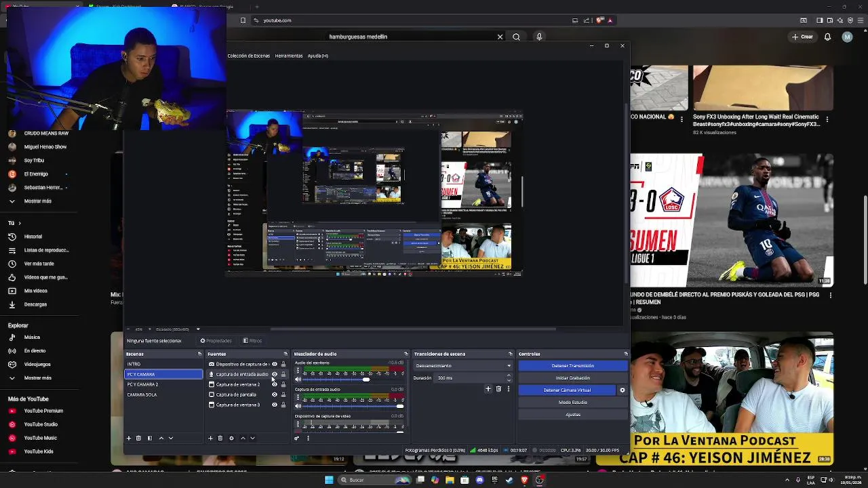The height and width of the screenshot is (488, 868).
Task: Select CAMARA SOLA scene
Action: tap(163, 394)
